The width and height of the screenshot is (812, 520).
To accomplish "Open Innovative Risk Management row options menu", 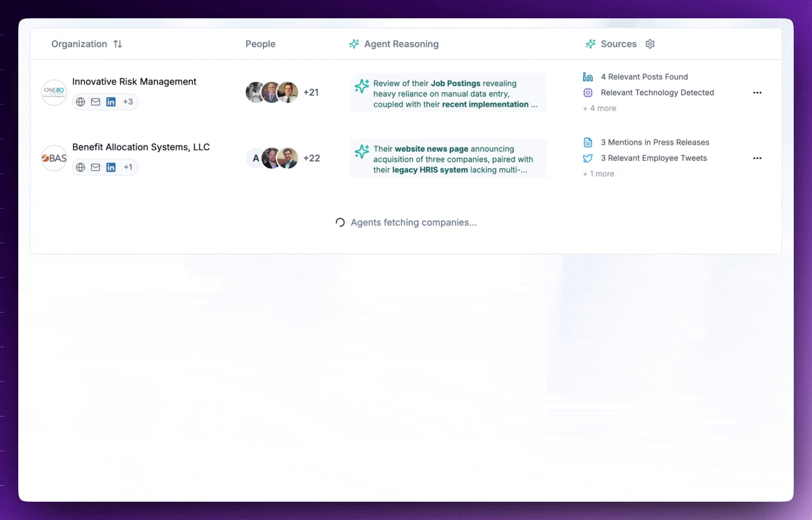I will pyautogui.click(x=757, y=93).
